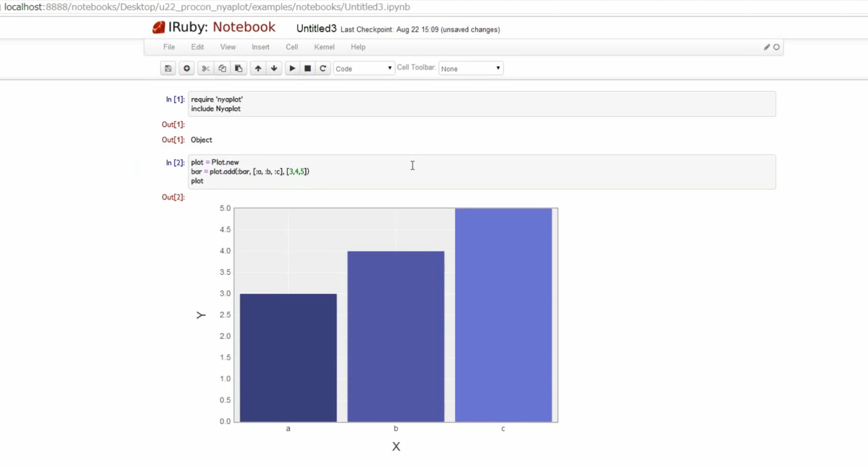Expand the Cell Toolbar None dropdown
868x467 pixels.
coord(470,69)
